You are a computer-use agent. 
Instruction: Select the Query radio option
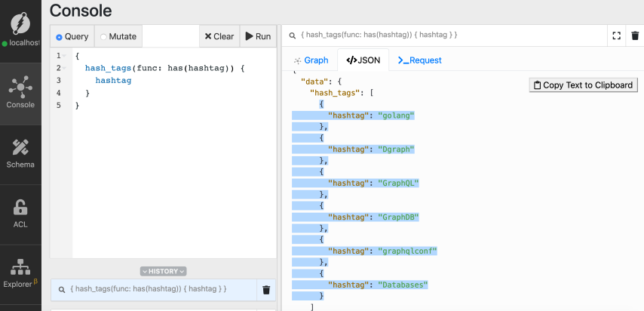[72, 36]
